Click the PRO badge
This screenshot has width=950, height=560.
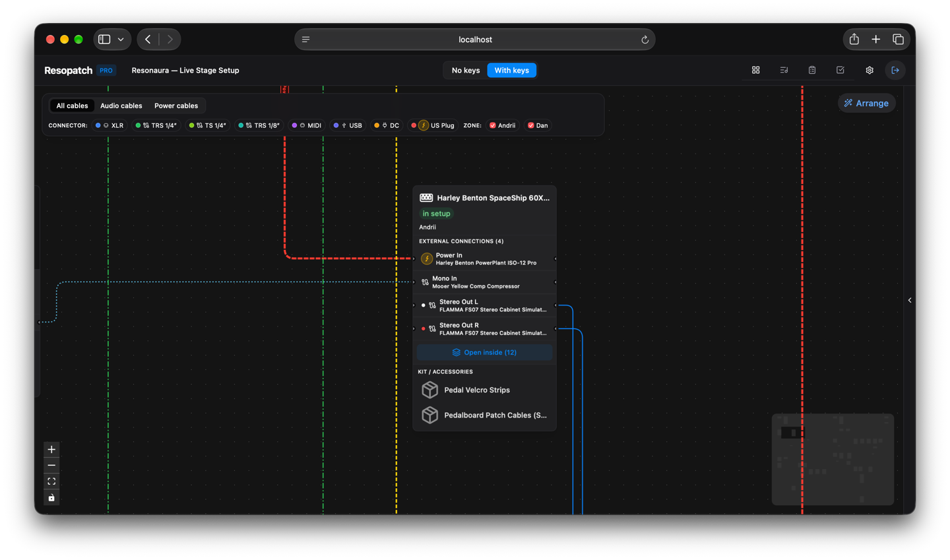click(x=106, y=70)
